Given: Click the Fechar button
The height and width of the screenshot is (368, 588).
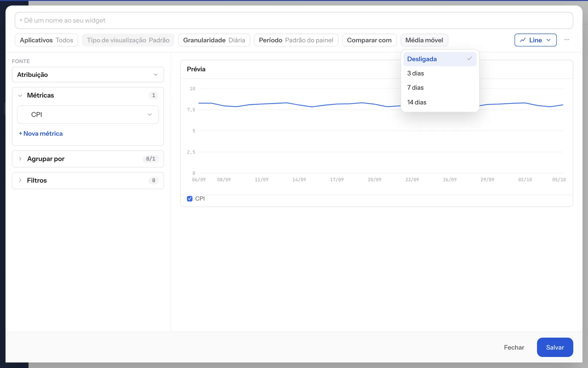Looking at the screenshot, I should click(x=514, y=347).
